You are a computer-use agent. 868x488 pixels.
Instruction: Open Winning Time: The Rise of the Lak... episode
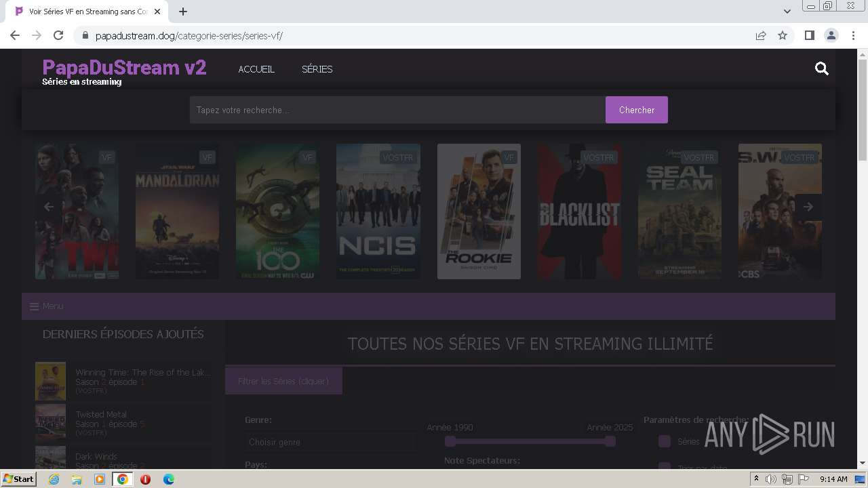click(143, 373)
